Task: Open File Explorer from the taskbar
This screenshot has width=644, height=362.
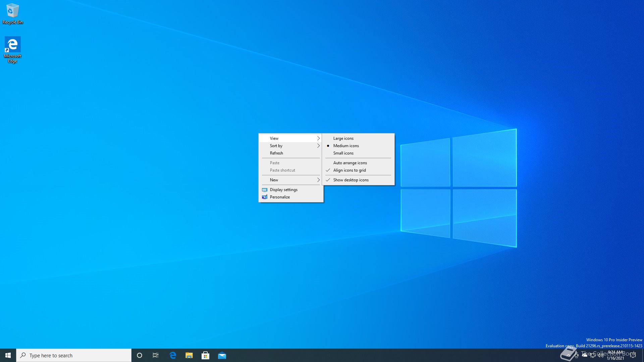Action: click(x=189, y=355)
